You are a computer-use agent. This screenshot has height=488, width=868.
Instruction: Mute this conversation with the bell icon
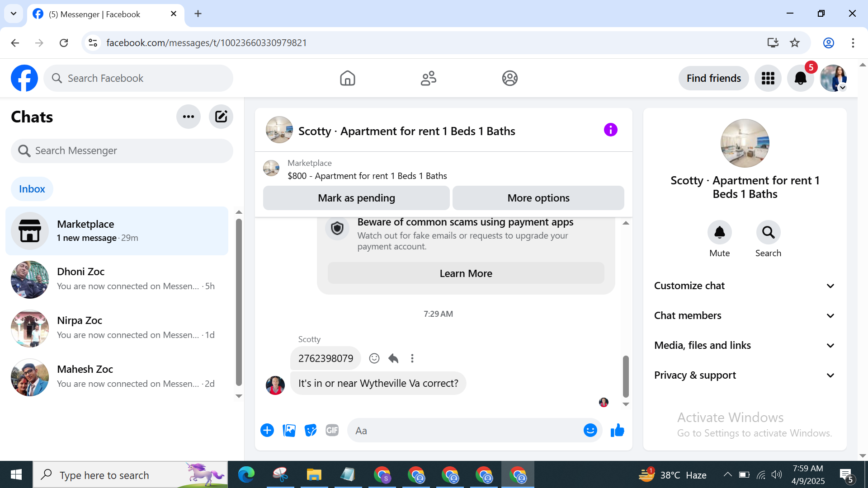719,232
